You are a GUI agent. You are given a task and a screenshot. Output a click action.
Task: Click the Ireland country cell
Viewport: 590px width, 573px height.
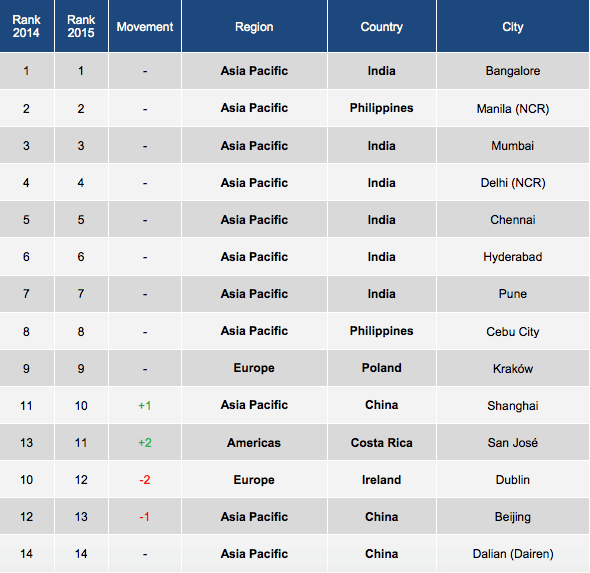pos(382,480)
